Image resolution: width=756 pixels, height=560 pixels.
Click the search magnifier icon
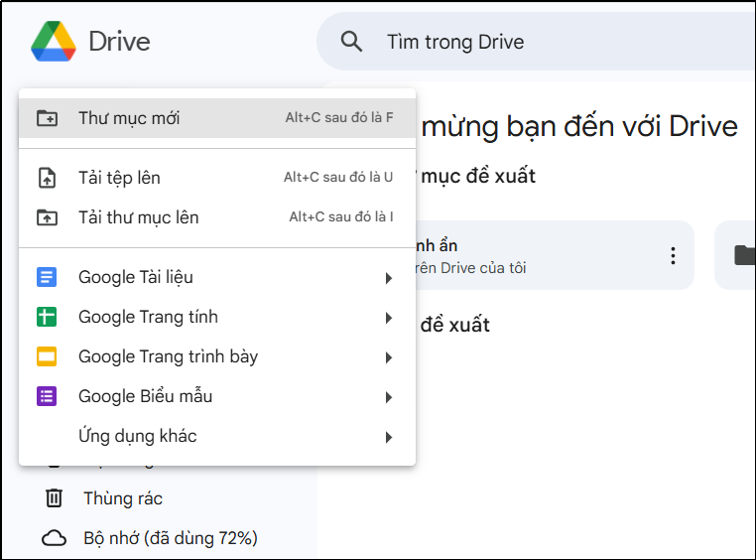(x=351, y=42)
